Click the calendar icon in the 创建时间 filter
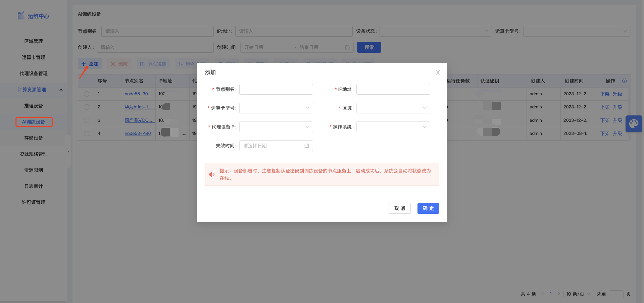Viewport: 644px width, 303px height. pyautogui.click(x=347, y=47)
